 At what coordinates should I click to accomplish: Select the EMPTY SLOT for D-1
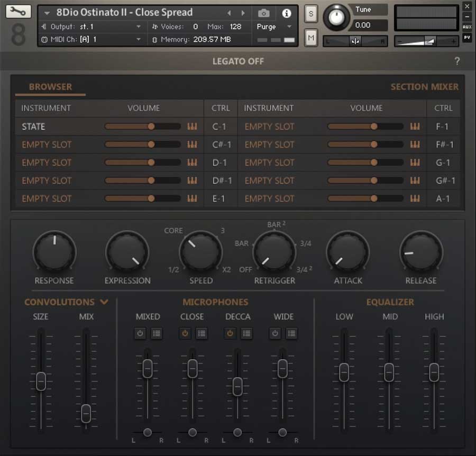pos(47,162)
